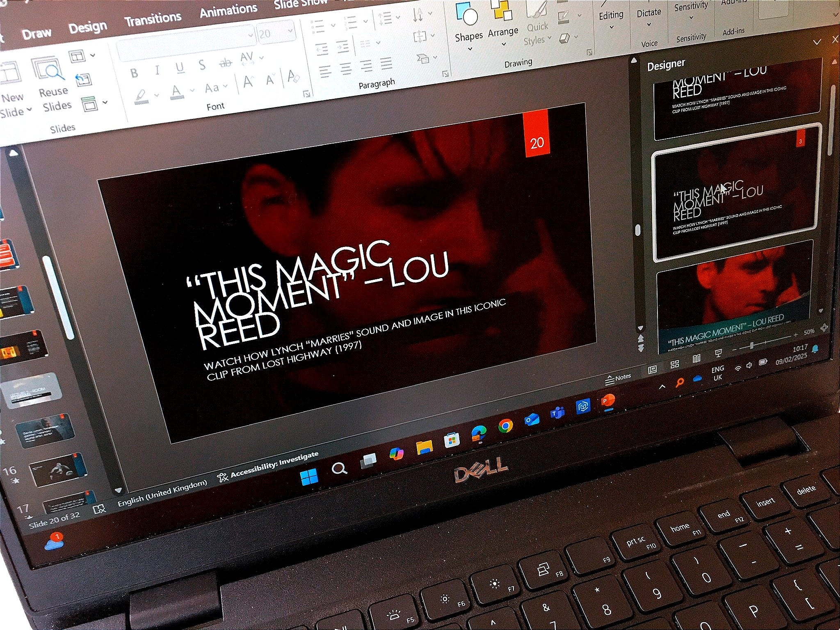Toggle underline formatting in Font group
The width and height of the screenshot is (840, 630).
pyautogui.click(x=180, y=68)
